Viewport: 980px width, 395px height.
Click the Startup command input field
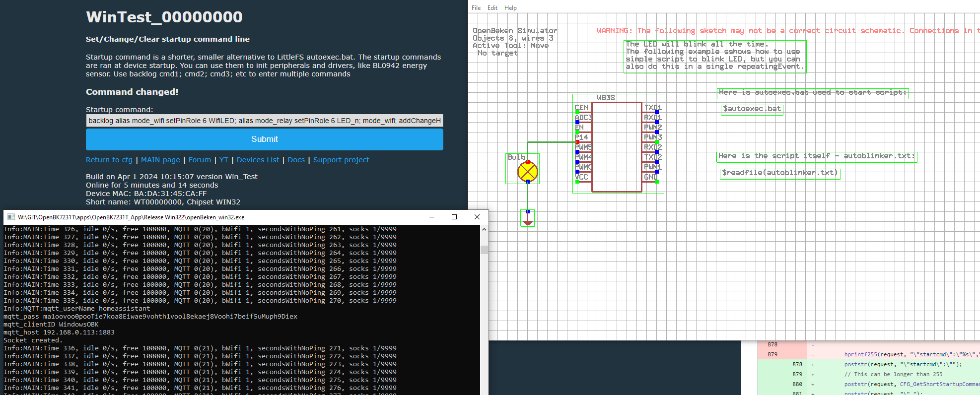[265, 121]
